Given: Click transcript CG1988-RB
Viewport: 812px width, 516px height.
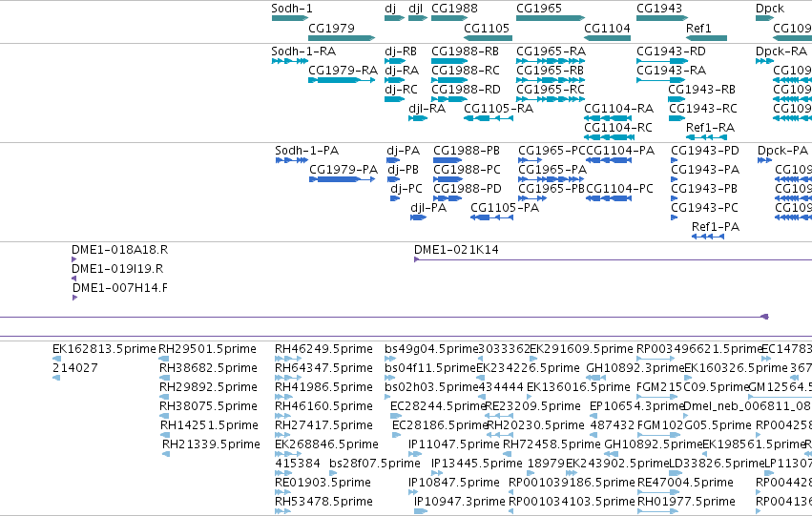Looking at the screenshot, I should 449,61.
